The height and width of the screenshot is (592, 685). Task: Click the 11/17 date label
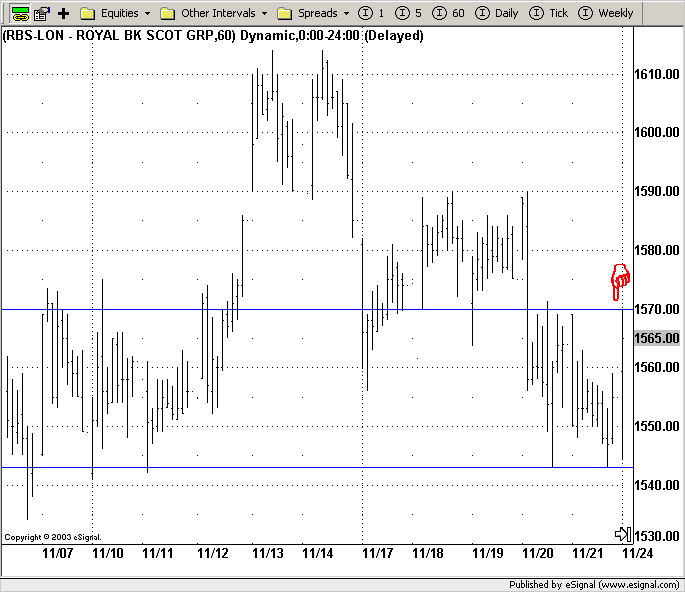pos(378,554)
